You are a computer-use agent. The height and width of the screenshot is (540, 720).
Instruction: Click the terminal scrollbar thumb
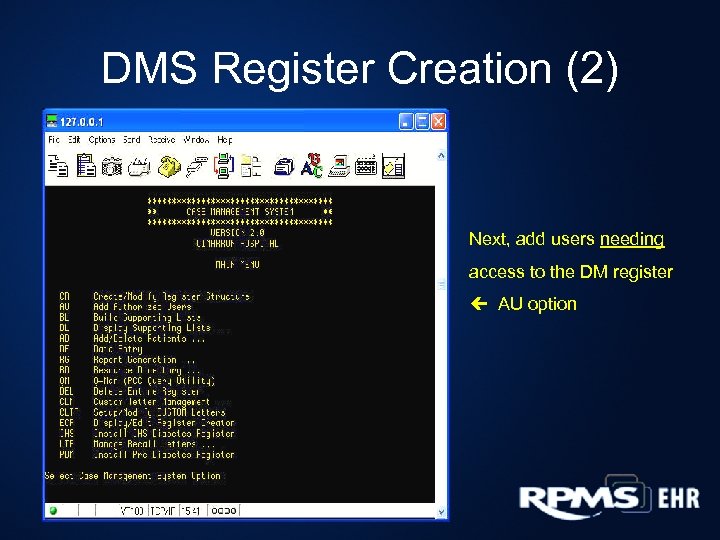[x=441, y=285]
